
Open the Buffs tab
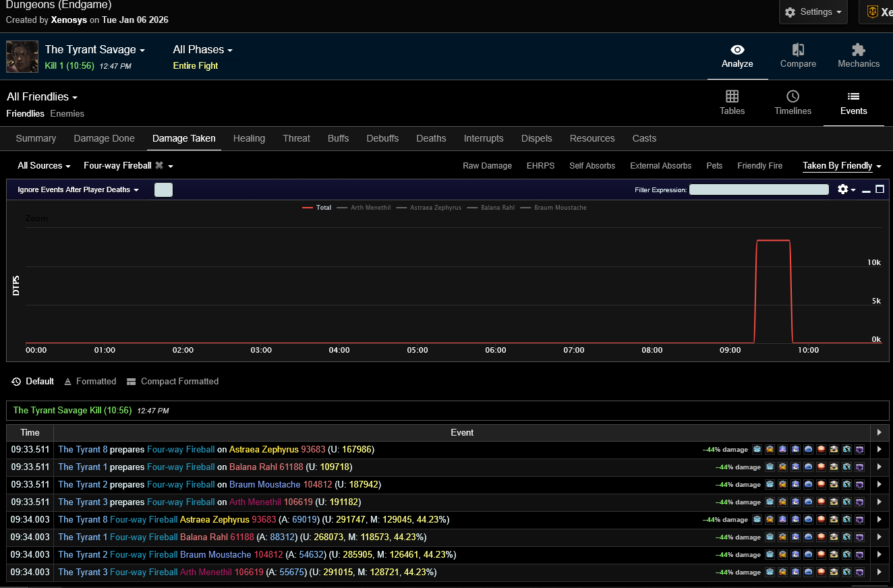pos(338,138)
